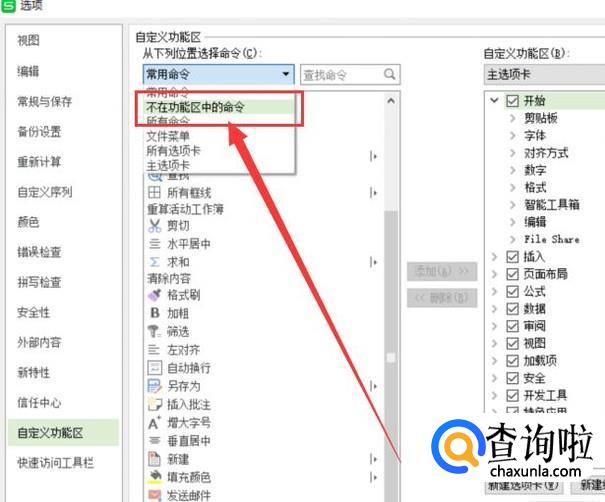Open the 颜色 options category
The image size is (605, 502).
coord(29,222)
